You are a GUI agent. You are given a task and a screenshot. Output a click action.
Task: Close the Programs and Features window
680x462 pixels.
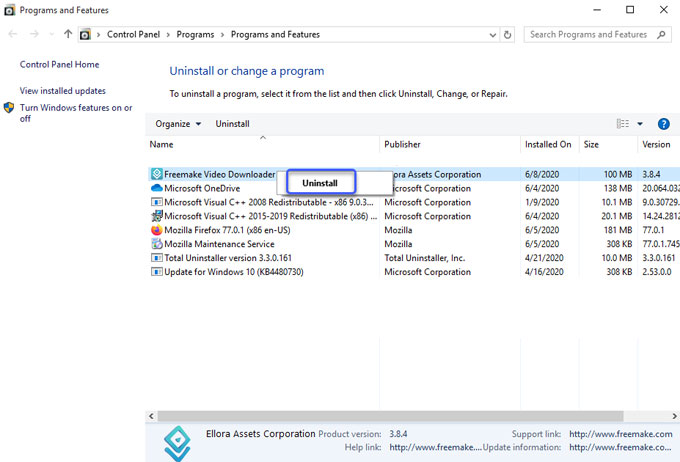point(664,10)
